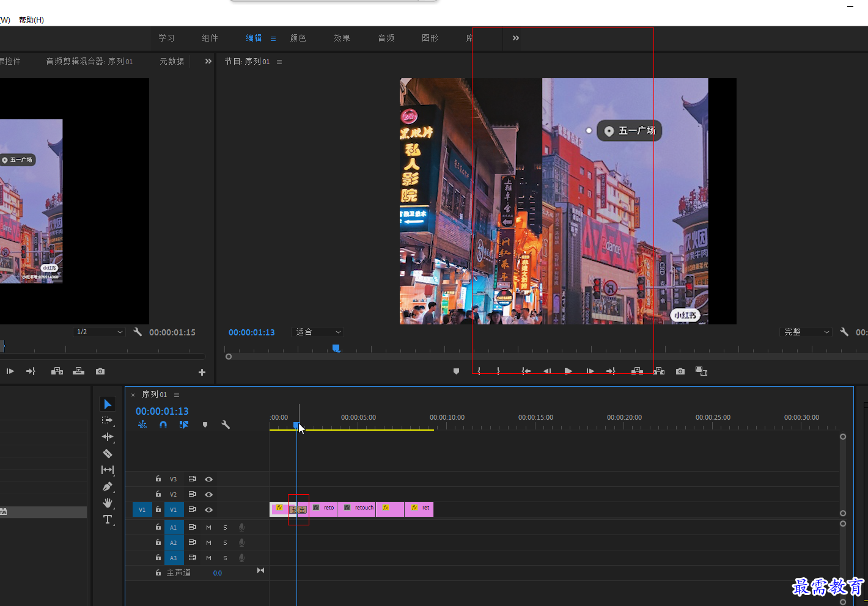Expand the workspace overflow chevrons
This screenshot has height=606, width=868.
pos(516,38)
